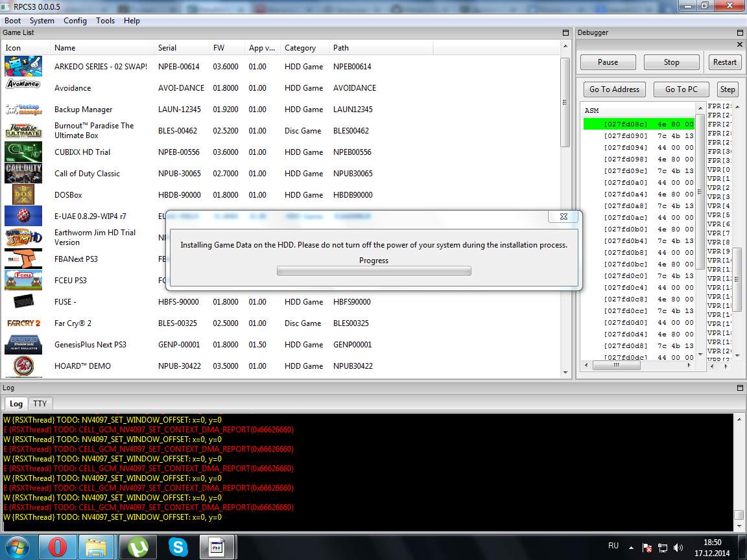
Task: Select the DOSBox game icon
Action: pyautogui.click(x=23, y=195)
